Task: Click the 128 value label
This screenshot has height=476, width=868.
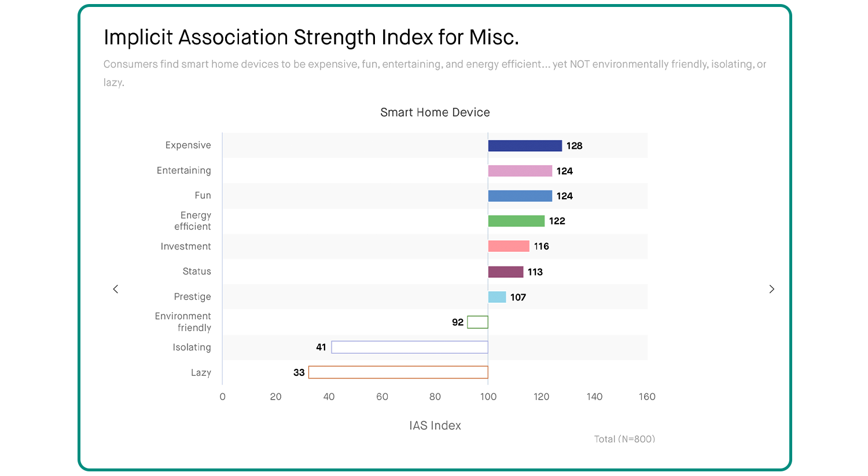Action: pyautogui.click(x=574, y=146)
